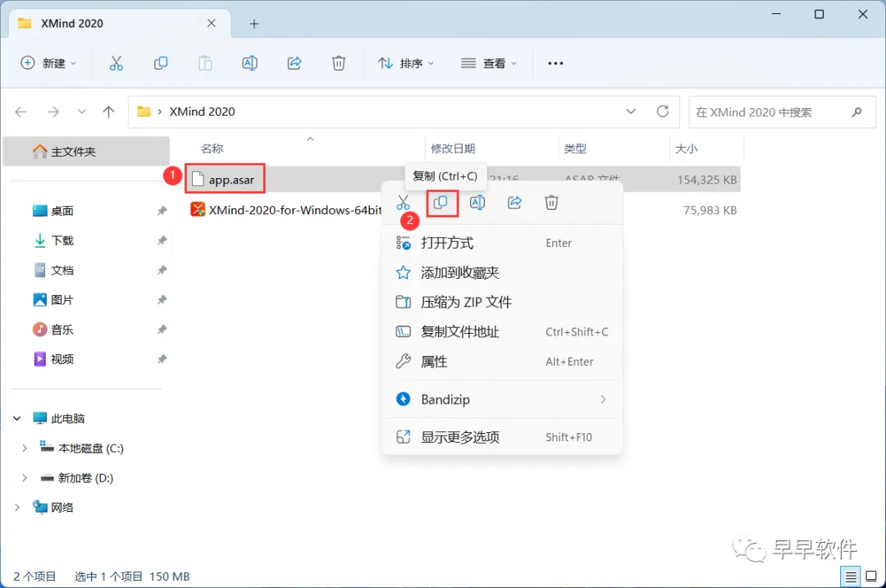This screenshot has width=886, height=588.
Task: Click the toolbar Cut icon
Action: (116, 63)
